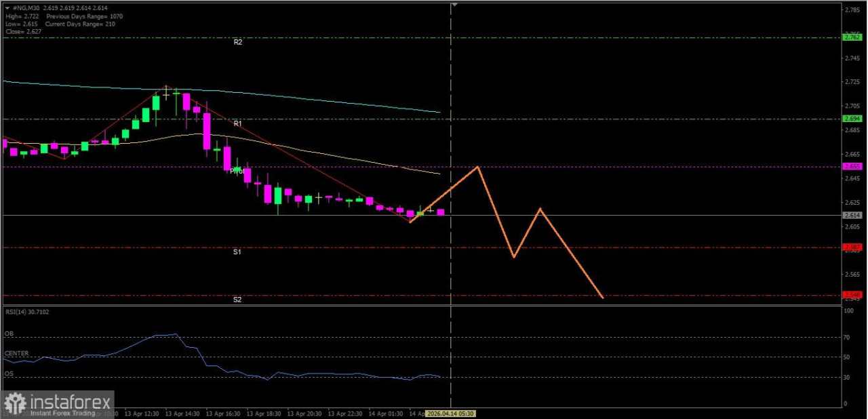Click the chart shift triangle marker at top

454,5
